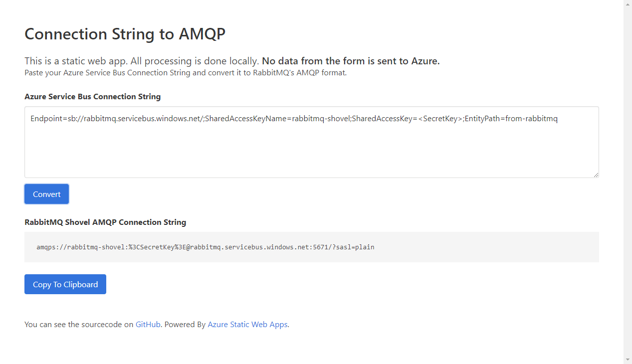Follow the Azure Static Web Apps link

247,325
